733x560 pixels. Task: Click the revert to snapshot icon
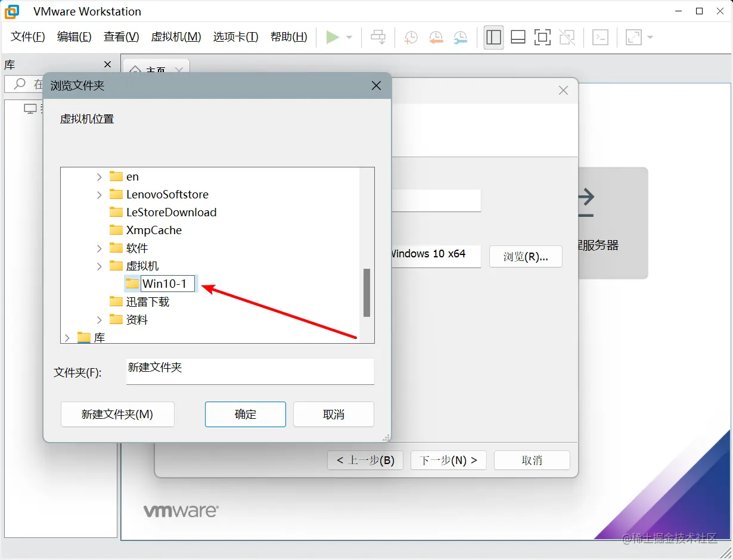(436, 38)
